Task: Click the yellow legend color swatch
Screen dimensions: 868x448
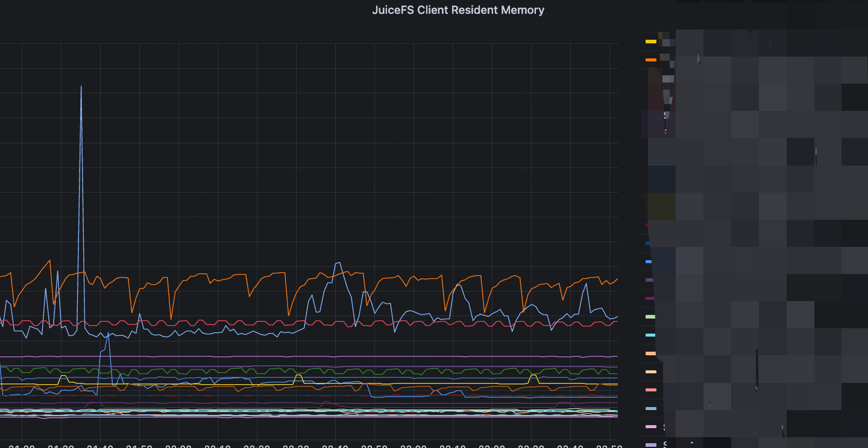Action: [651, 42]
